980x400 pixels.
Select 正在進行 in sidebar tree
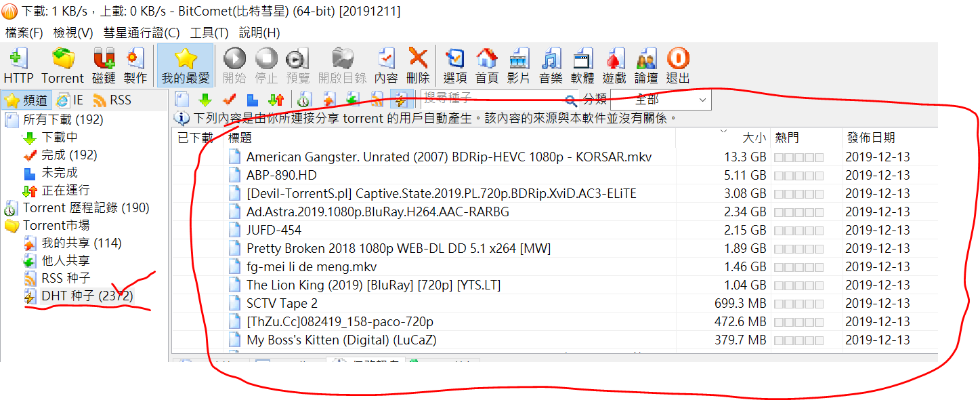[x=56, y=191]
